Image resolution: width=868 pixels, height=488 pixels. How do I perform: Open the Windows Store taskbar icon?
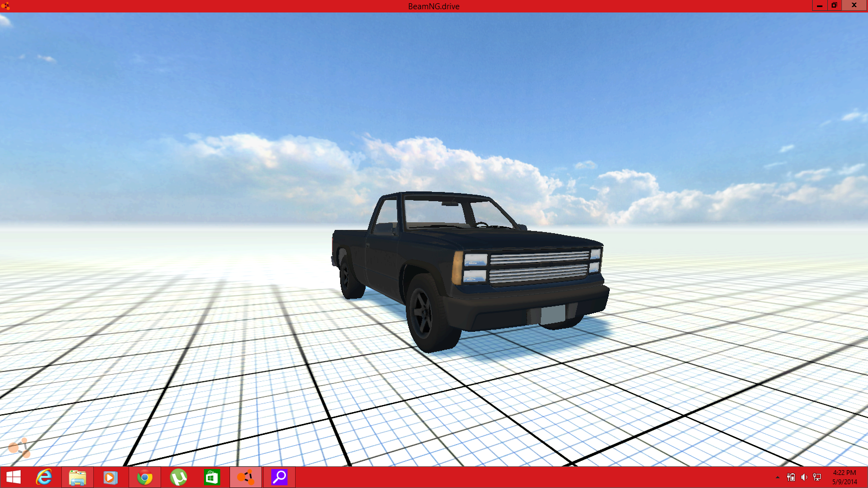[x=212, y=477]
